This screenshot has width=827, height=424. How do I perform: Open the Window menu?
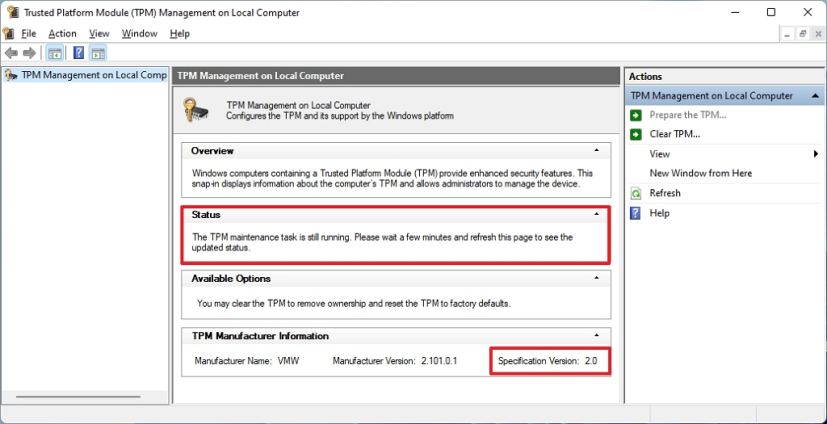(x=139, y=33)
